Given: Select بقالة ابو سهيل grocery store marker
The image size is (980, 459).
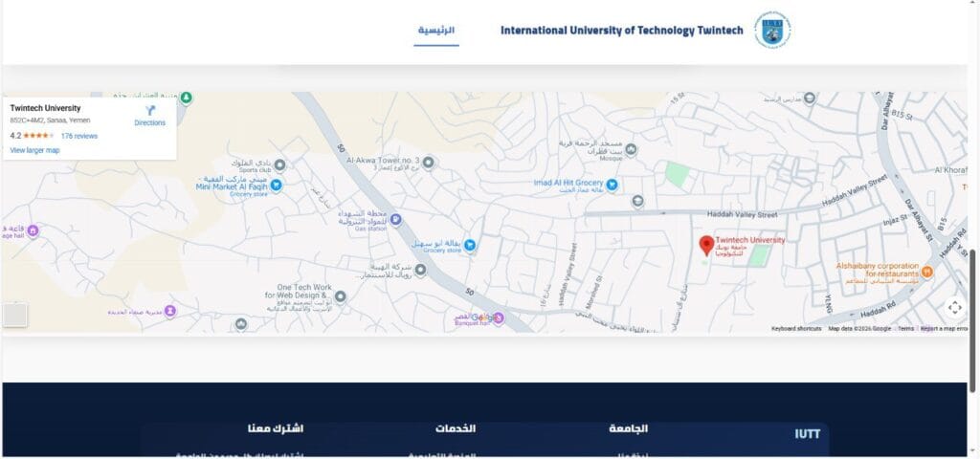Looking at the screenshot, I should click(470, 246).
